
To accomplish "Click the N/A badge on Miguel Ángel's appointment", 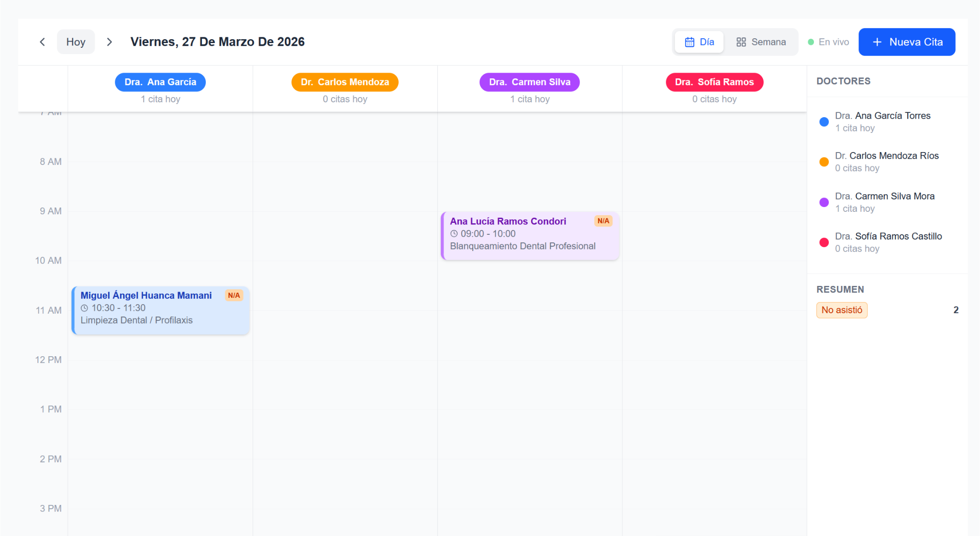I will click(234, 295).
